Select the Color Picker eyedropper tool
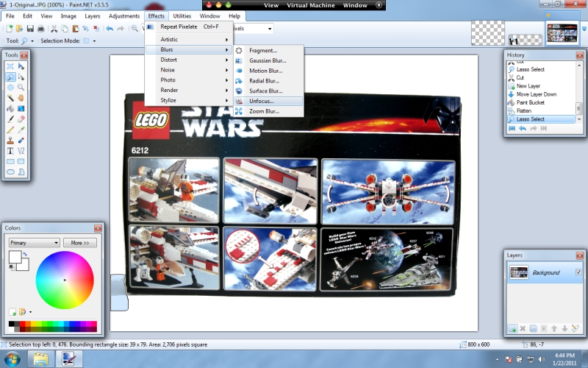Viewport: 588px width, 368px height. tap(21, 130)
